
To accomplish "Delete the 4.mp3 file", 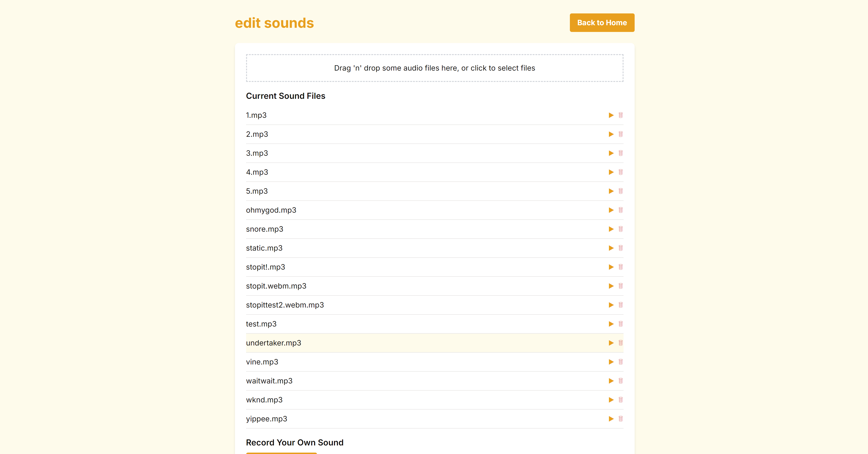I will click(620, 172).
